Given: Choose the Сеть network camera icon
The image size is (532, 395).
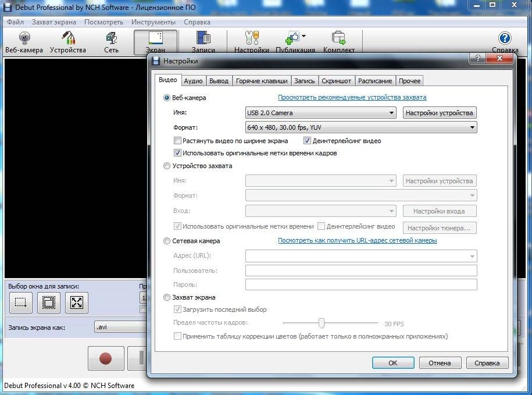Looking at the screenshot, I should [111, 42].
